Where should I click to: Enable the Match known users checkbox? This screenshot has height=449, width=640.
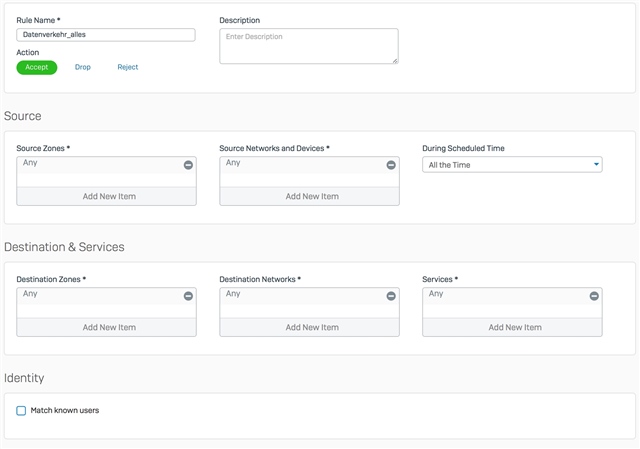[x=21, y=411]
